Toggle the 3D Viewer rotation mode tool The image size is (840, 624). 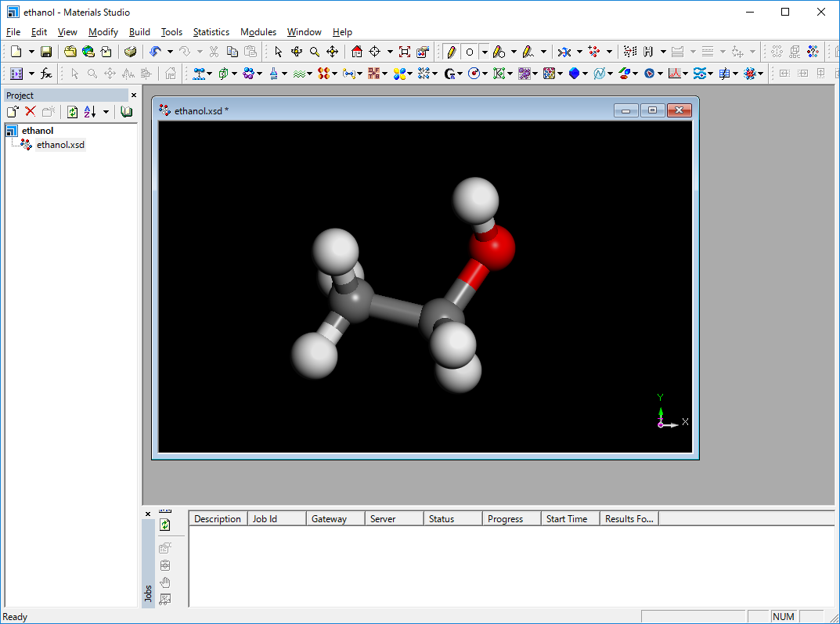(297, 52)
